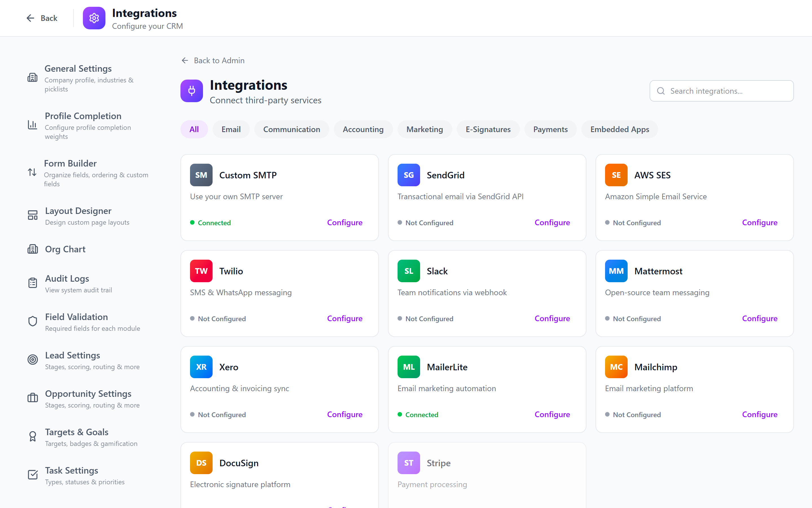This screenshot has width=812, height=508.
Task: Open Audit Logs from sidebar
Action: (x=88, y=283)
